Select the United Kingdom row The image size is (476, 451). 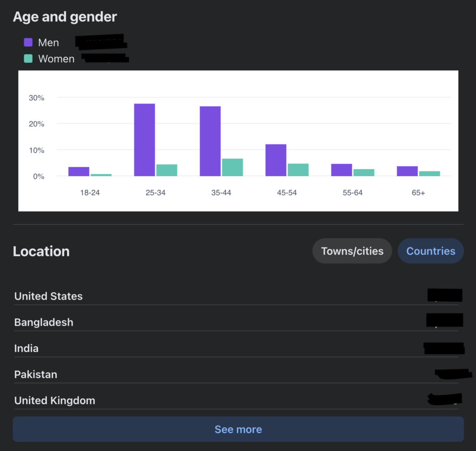pos(54,400)
